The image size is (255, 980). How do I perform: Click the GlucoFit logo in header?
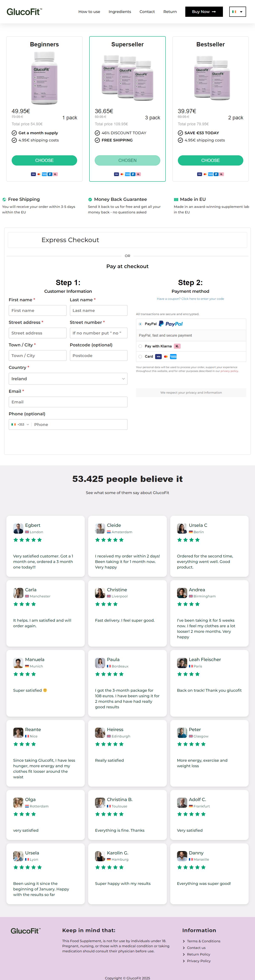(x=24, y=12)
